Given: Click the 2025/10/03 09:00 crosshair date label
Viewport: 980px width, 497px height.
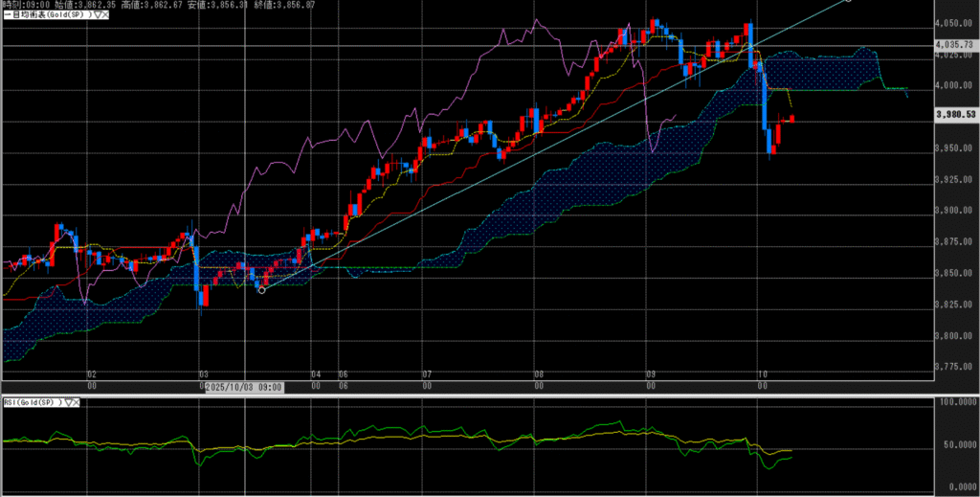Looking at the screenshot, I should (x=244, y=386).
